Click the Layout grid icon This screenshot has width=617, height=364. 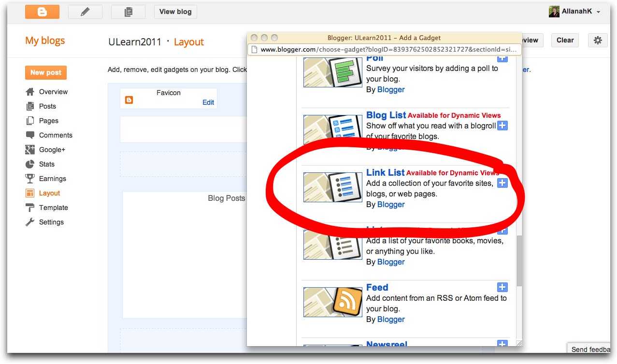(30, 193)
